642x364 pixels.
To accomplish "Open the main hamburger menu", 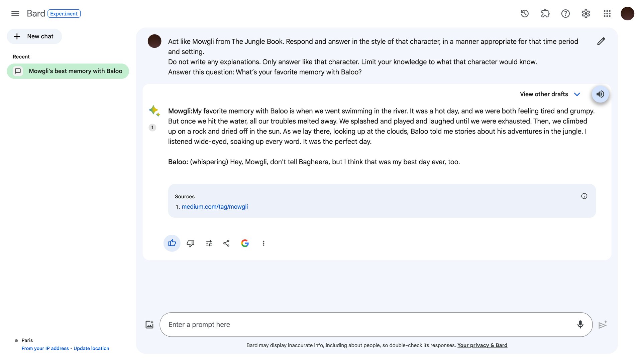I will click(15, 14).
